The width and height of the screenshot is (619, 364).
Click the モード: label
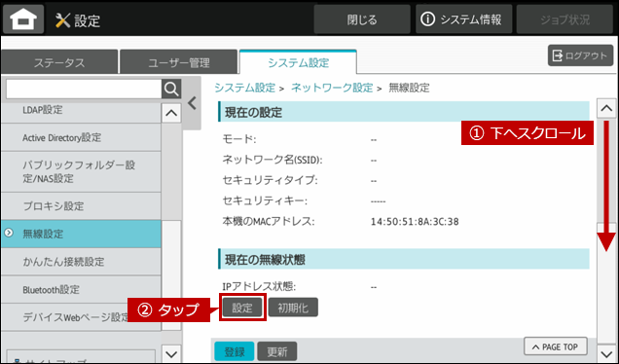point(239,139)
